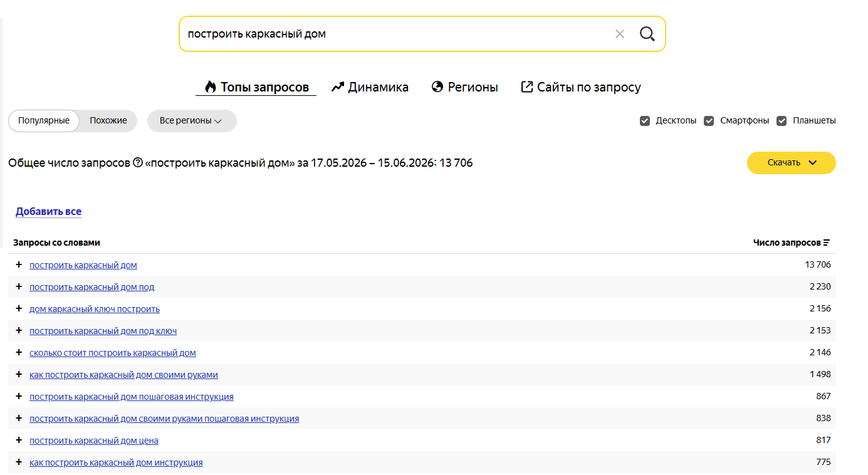
Task: Open the link 'дом каркасный ключ построить'
Action: 95,309
